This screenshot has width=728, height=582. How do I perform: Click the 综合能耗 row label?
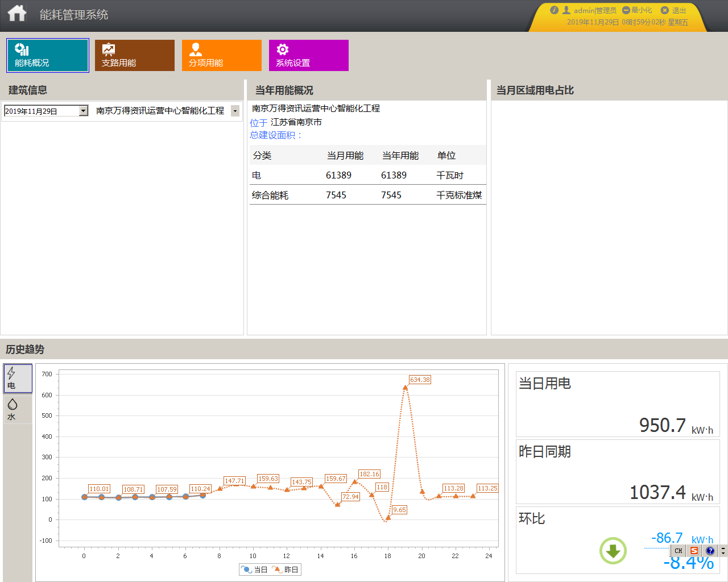[270, 195]
